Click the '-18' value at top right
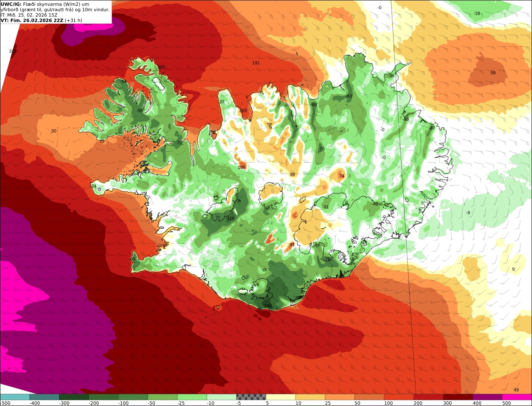This screenshot has height=406, width=532. 477,13
